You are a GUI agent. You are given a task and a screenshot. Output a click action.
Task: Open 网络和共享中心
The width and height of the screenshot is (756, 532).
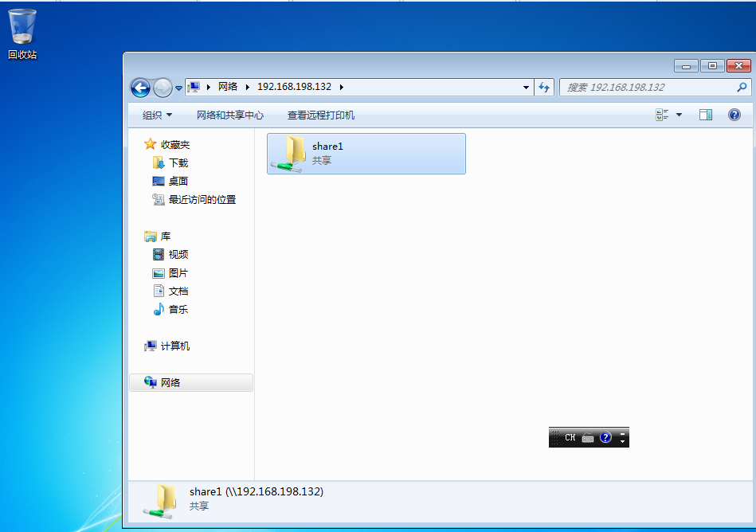230,115
